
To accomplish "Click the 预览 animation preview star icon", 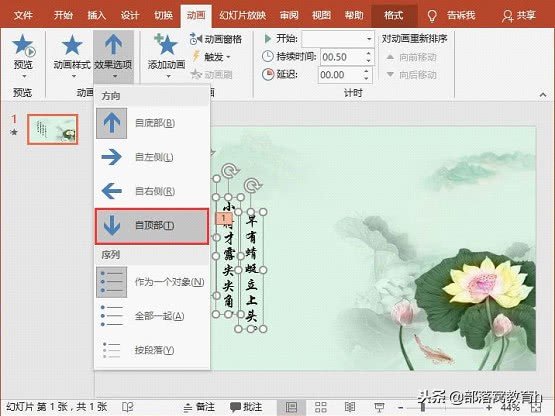I will (23, 45).
